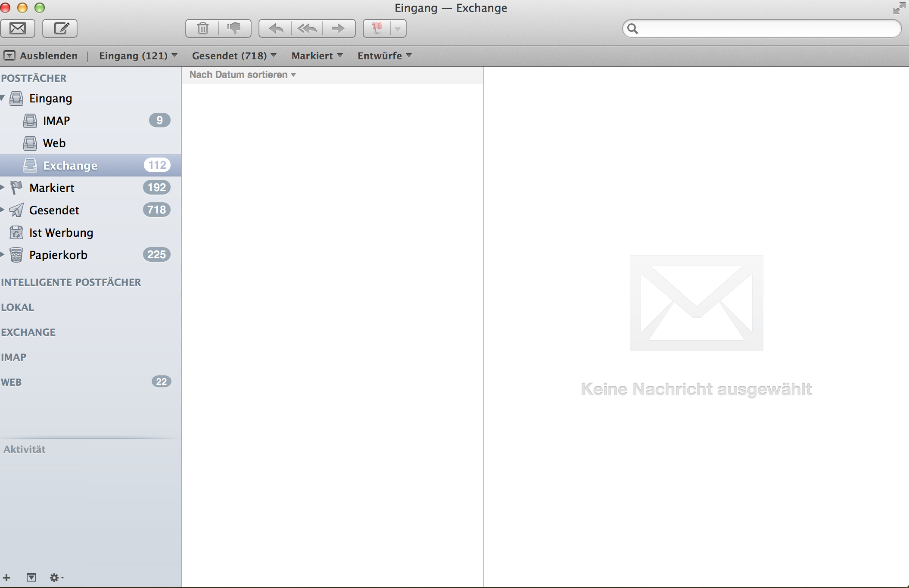This screenshot has height=588, width=909.
Task: Open Nach Datum sortieren dropdown
Action: (x=243, y=75)
